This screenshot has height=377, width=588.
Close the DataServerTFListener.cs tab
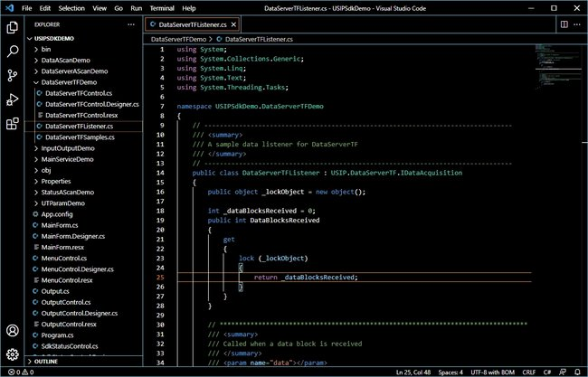click(234, 25)
